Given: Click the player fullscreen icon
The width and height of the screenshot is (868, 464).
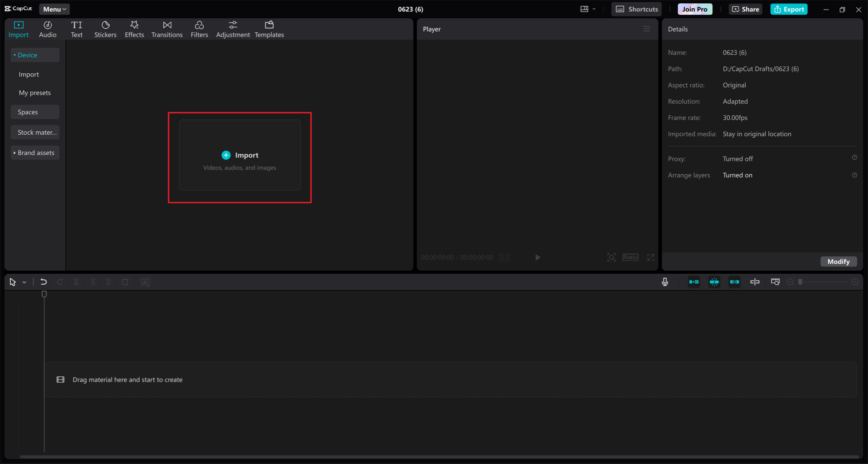Looking at the screenshot, I should click(x=650, y=257).
